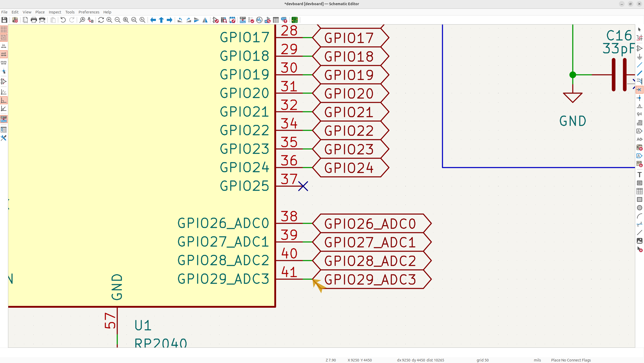Click the Save schematic icon
Image resolution: width=644 pixels, height=363 pixels.
[x=4, y=20]
